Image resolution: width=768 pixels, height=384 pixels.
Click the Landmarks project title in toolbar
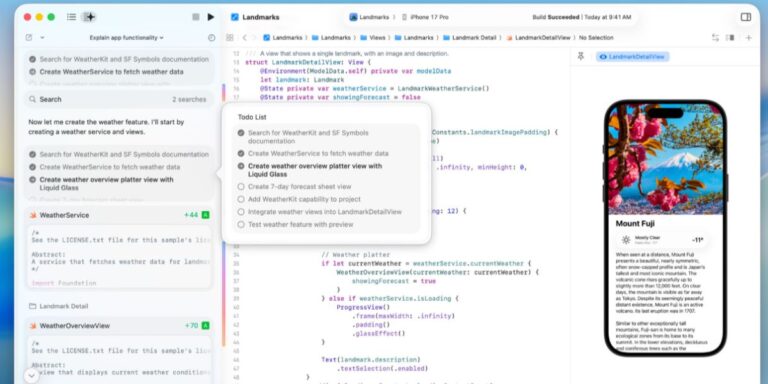(261, 17)
